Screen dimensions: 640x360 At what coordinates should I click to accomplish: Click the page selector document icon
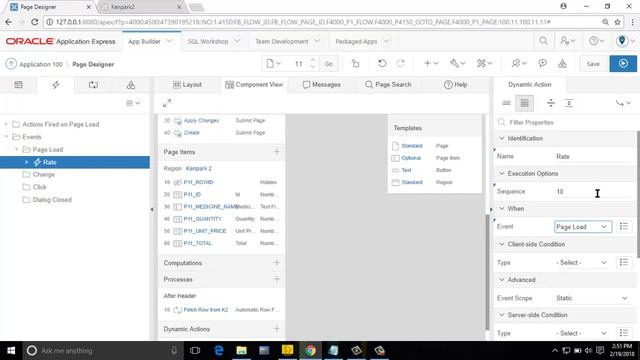[x=273, y=64]
